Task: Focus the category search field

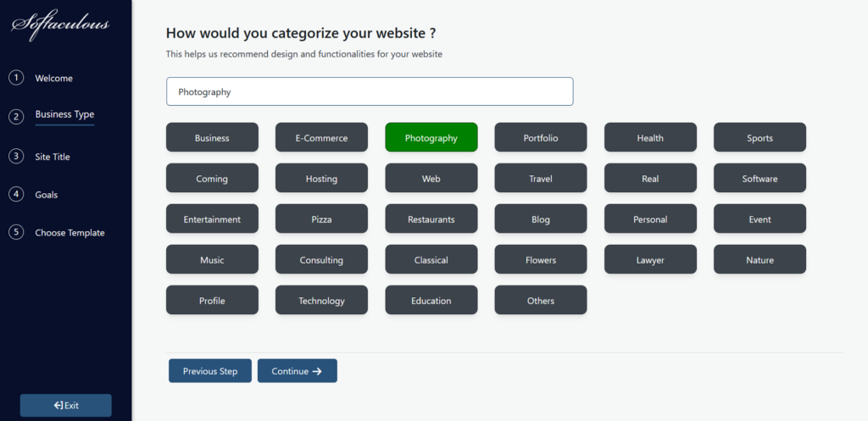Action: tap(370, 91)
